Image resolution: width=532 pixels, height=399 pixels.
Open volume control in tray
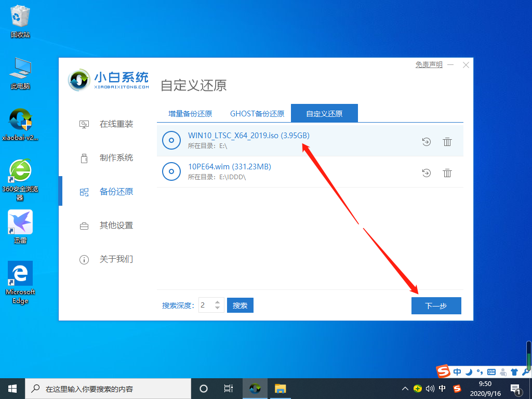click(430, 389)
